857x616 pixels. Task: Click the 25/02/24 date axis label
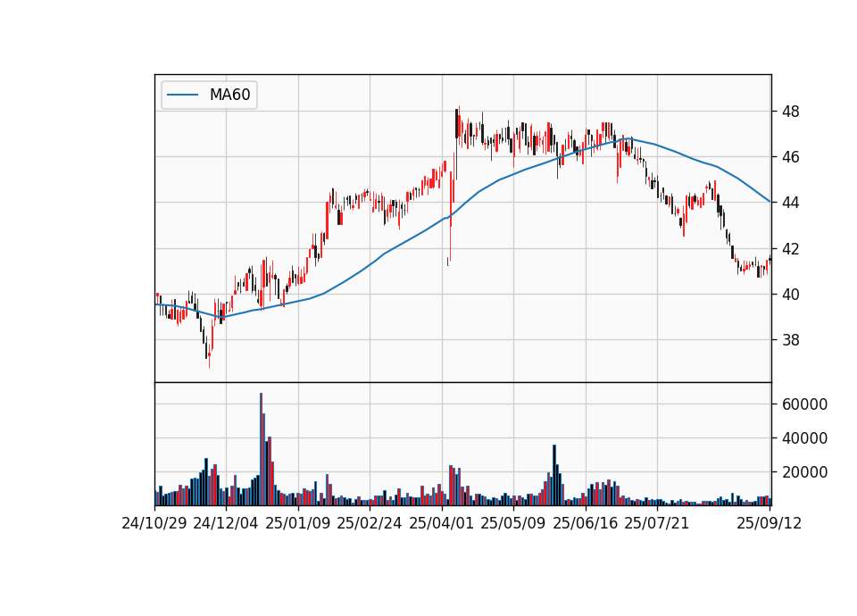[x=370, y=523]
